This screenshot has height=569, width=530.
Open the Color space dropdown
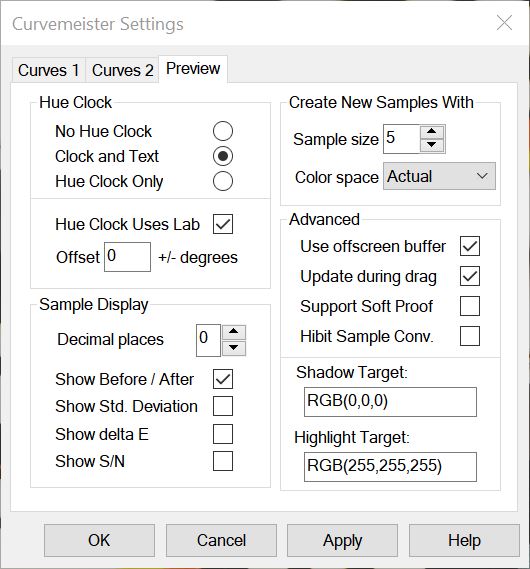pos(439,176)
